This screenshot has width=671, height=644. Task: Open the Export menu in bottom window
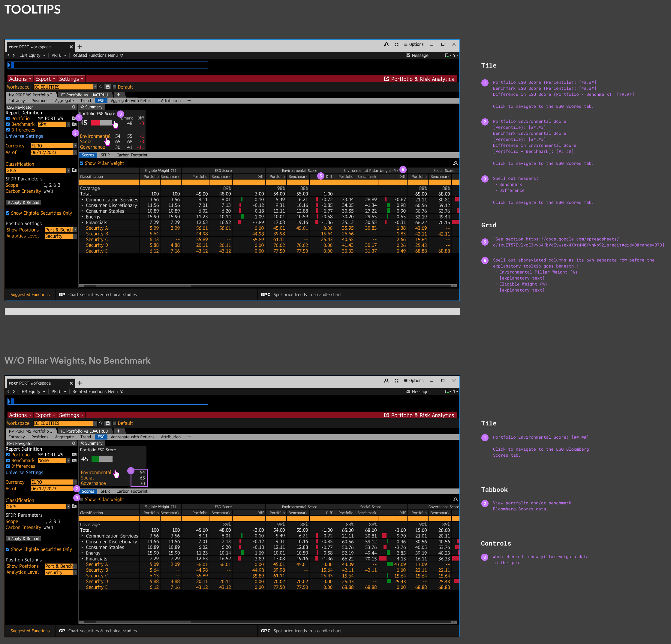point(45,415)
